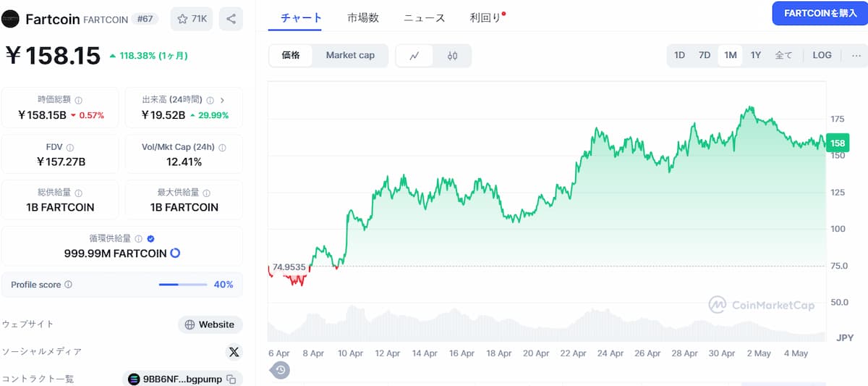
Task: Open the three-dot more options menu
Action: click(x=856, y=55)
